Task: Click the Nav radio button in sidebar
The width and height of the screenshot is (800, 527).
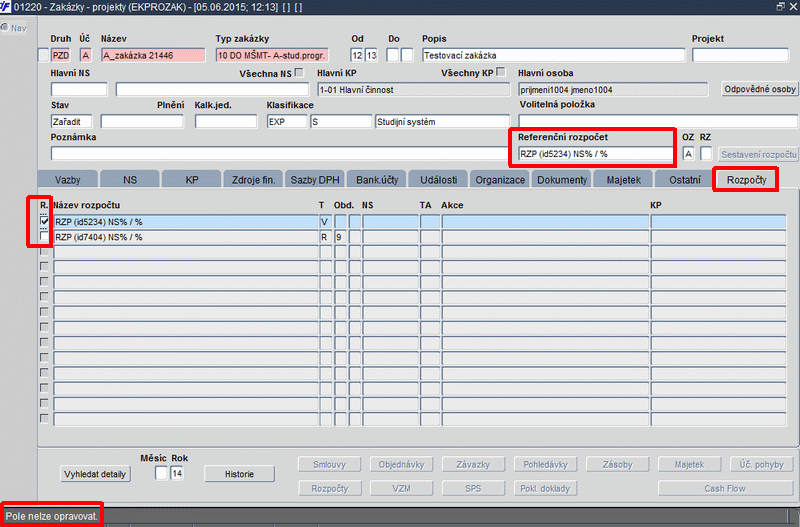Action: 5,28
